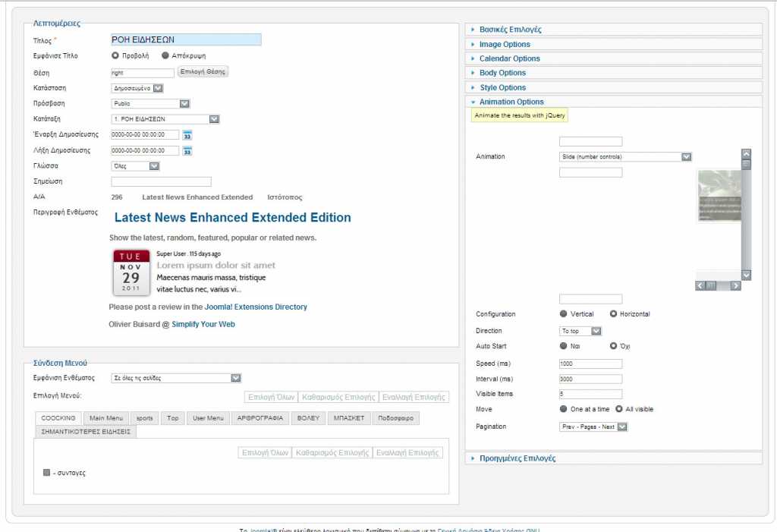The height and width of the screenshot is (532, 777).
Task: Expand the Image Options panel
Action: coord(505,44)
